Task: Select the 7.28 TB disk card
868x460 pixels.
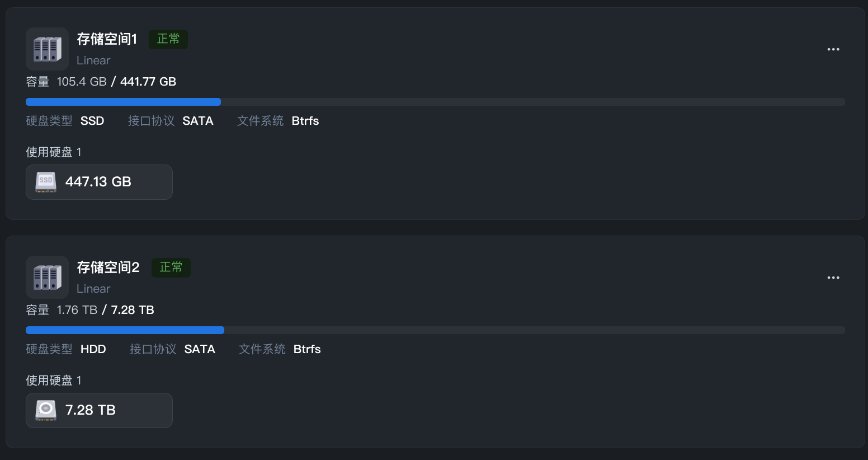Action: pyautogui.click(x=99, y=410)
